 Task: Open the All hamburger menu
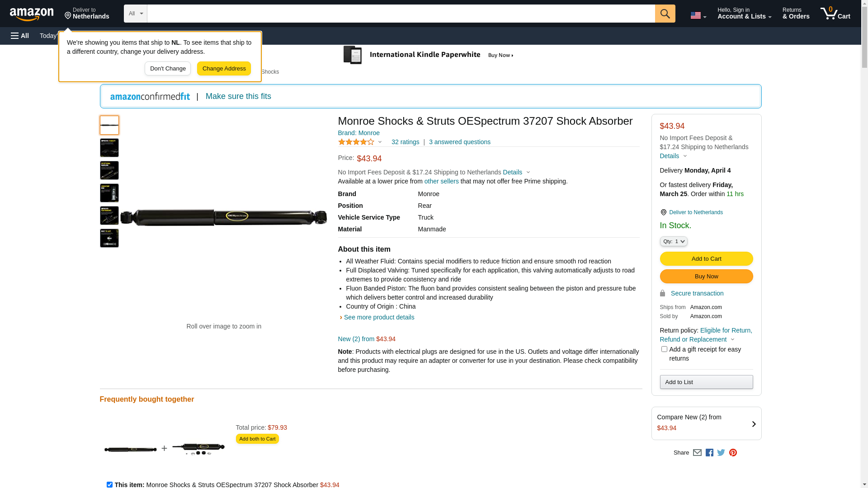tap(20, 36)
